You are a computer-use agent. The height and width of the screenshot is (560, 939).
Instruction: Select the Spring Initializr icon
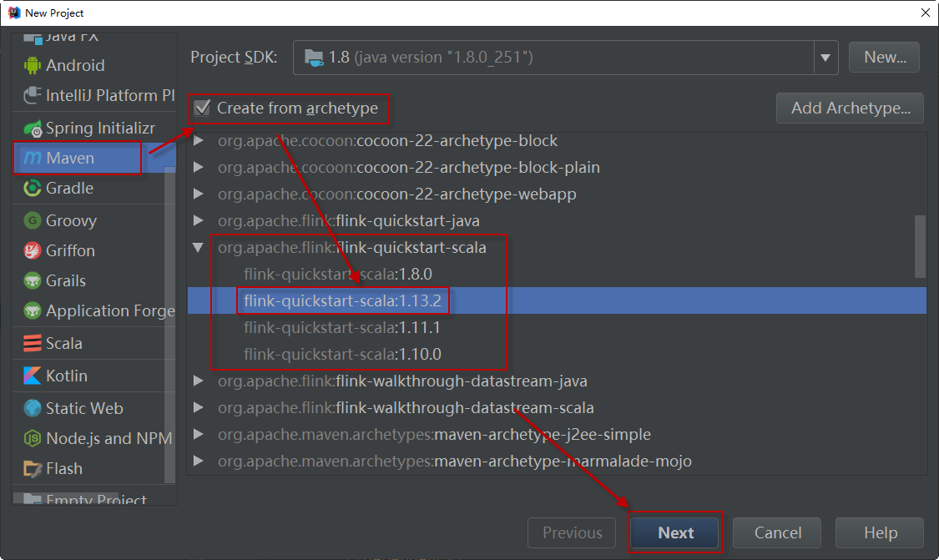(x=33, y=129)
